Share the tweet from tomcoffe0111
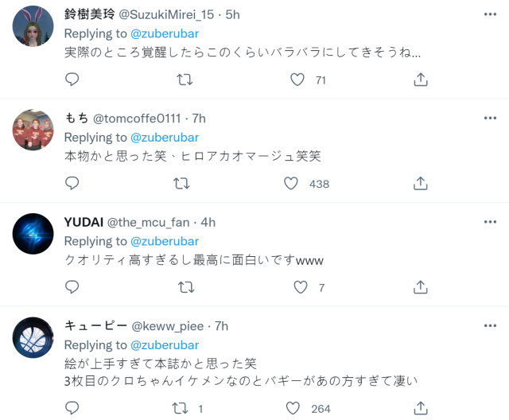The image size is (509, 420). [421, 184]
